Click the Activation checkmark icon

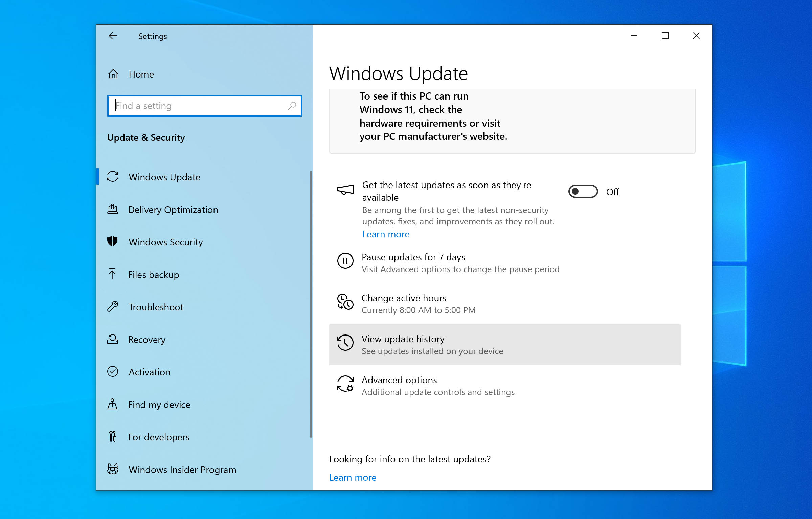(x=113, y=372)
